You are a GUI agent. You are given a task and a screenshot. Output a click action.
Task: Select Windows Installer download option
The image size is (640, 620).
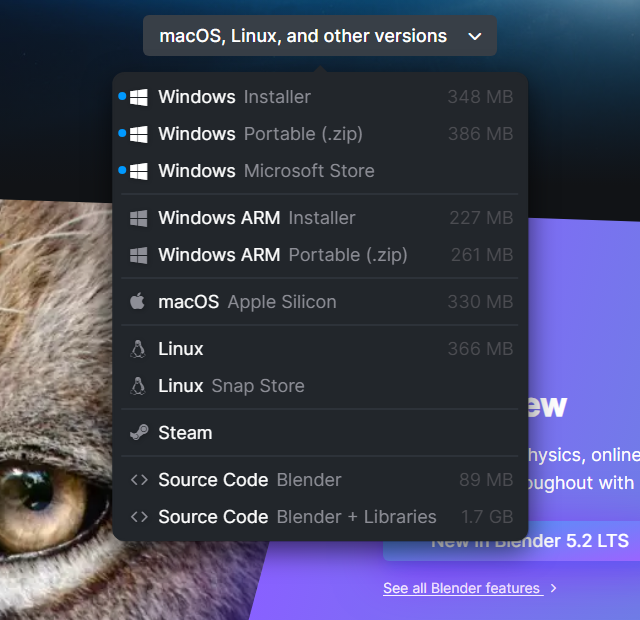pos(320,97)
